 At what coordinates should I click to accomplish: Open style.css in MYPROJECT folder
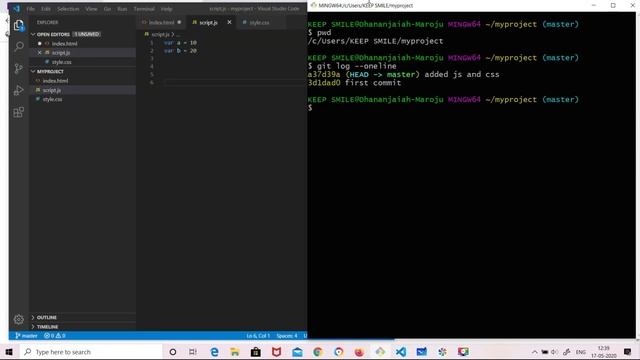52,99
